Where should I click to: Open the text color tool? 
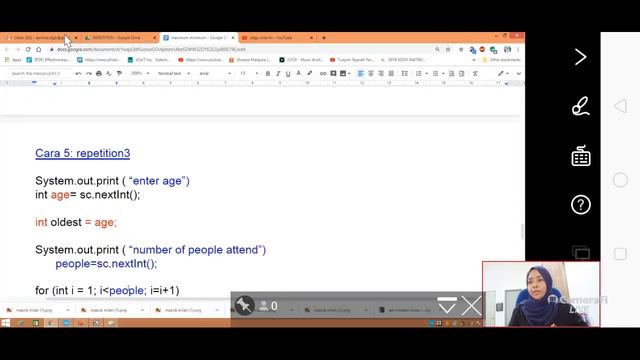tap(299, 73)
